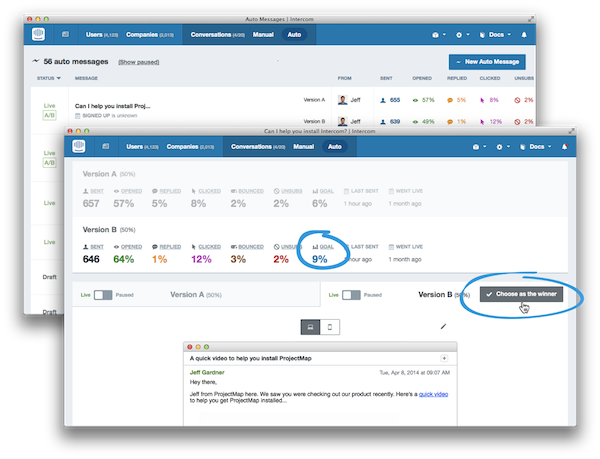Select Manual tab in front window
Image resolution: width=600 pixels, height=459 pixels.
pos(303,146)
